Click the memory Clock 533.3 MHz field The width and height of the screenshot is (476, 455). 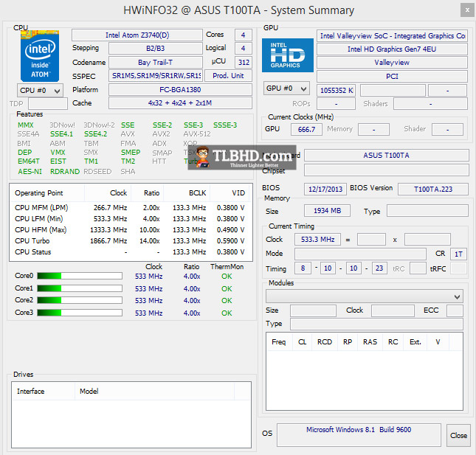[317, 240]
